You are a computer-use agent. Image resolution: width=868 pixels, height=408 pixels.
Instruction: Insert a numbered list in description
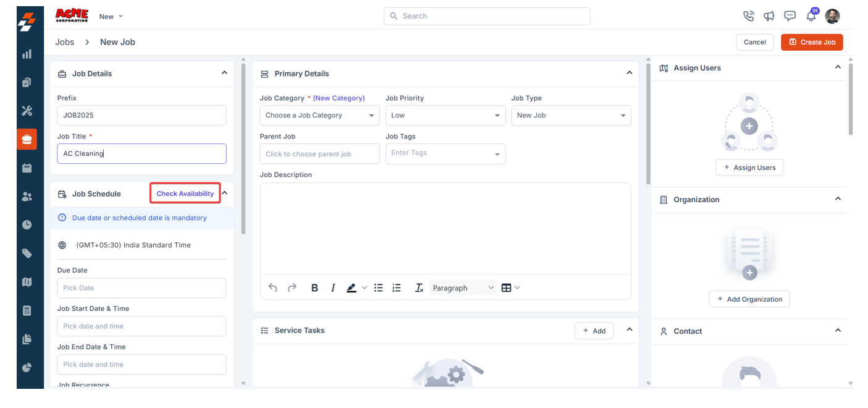pyautogui.click(x=397, y=287)
